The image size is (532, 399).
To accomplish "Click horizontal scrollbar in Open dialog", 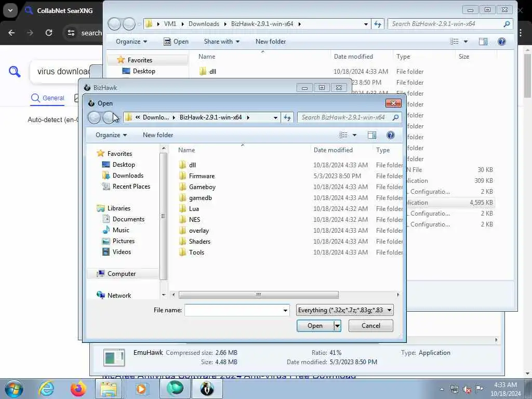I will point(258,295).
